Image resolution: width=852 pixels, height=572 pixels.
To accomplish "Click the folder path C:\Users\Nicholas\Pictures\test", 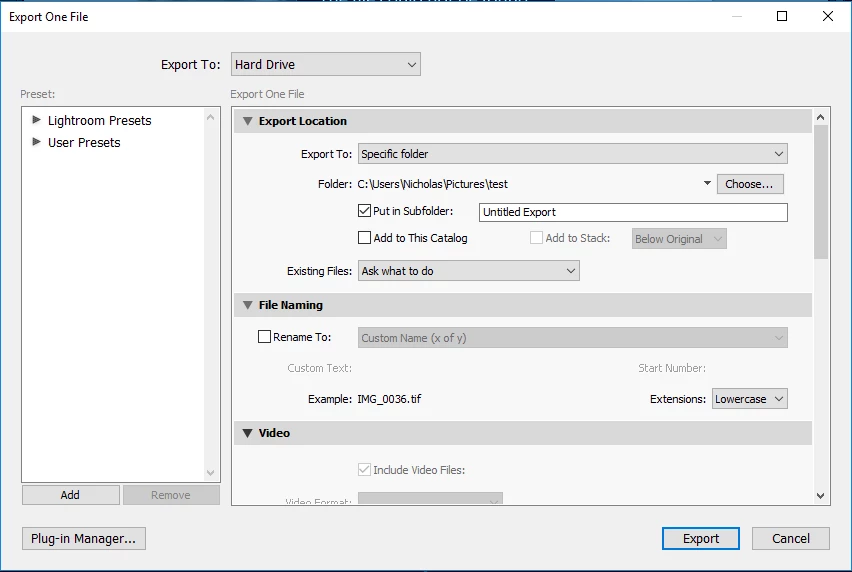I will (x=433, y=184).
